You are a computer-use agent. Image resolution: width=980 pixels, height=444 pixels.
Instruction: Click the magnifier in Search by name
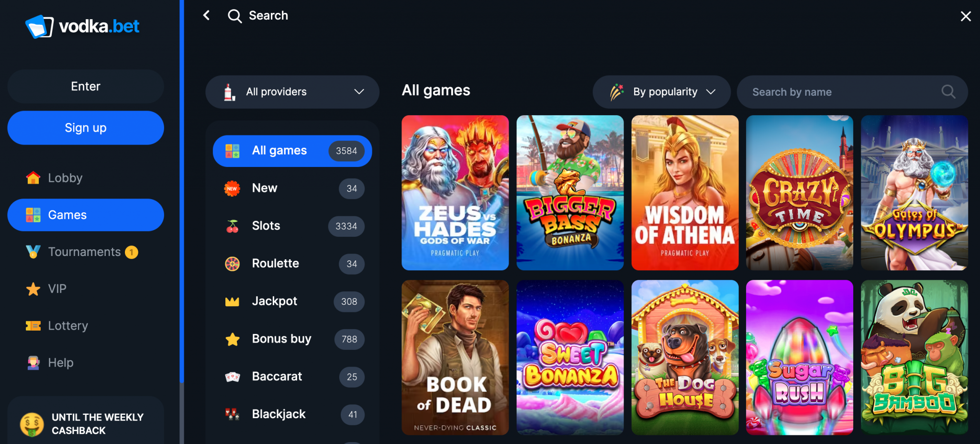(x=948, y=92)
